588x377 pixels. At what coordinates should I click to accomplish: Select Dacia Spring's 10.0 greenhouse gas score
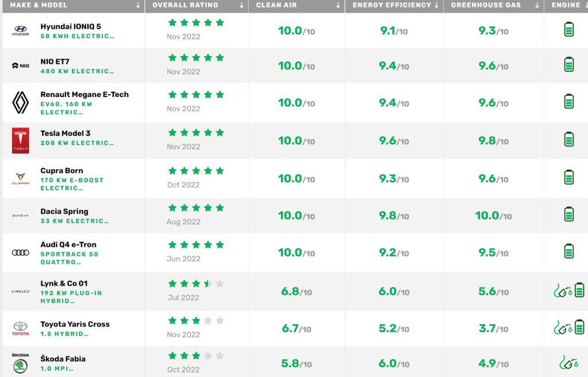coord(493,216)
